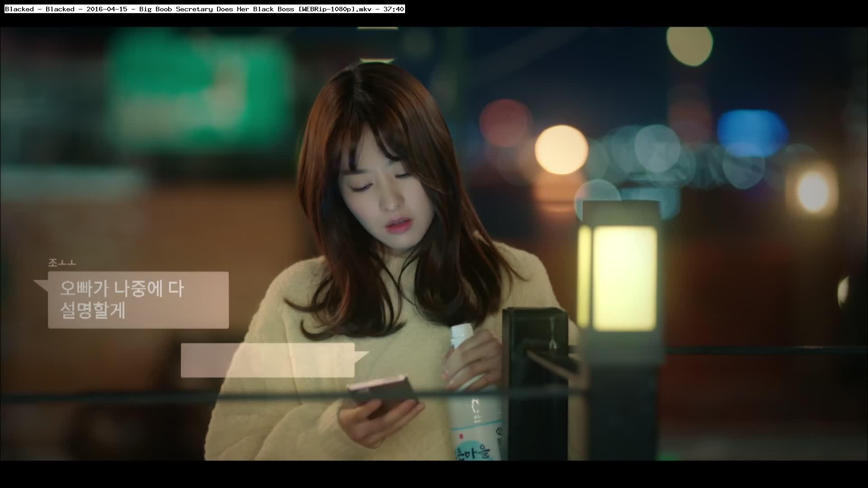Image resolution: width=868 pixels, height=488 pixels.
Task: Click the Korean chat message bubble
Action: point(138,300)
